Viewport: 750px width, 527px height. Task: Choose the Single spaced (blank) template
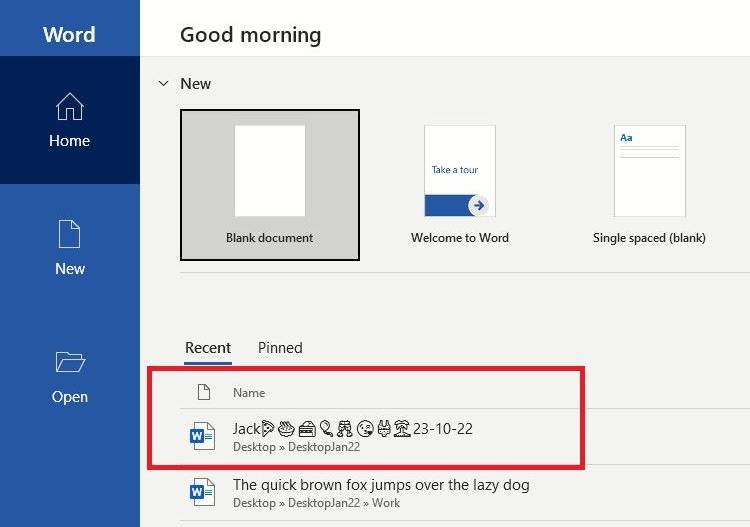pos(649,185)
